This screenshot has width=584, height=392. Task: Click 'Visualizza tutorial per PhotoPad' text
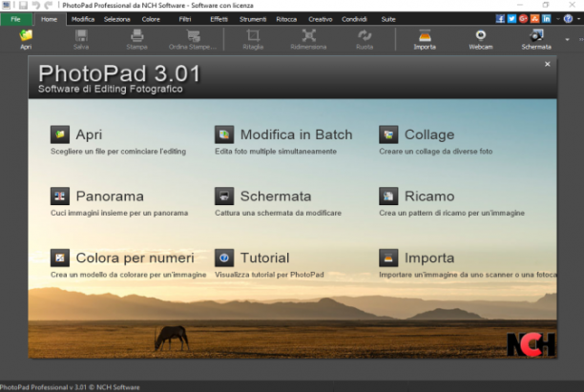(269, 275)
